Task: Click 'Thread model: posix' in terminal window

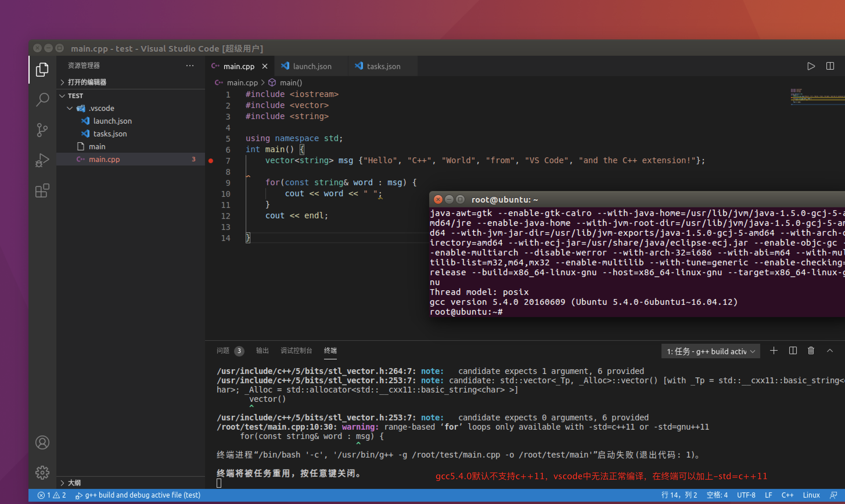Action: 479,292
